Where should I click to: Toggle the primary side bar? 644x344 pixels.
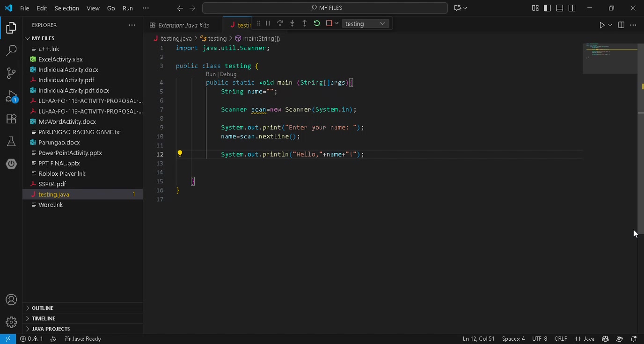[548, 8]
